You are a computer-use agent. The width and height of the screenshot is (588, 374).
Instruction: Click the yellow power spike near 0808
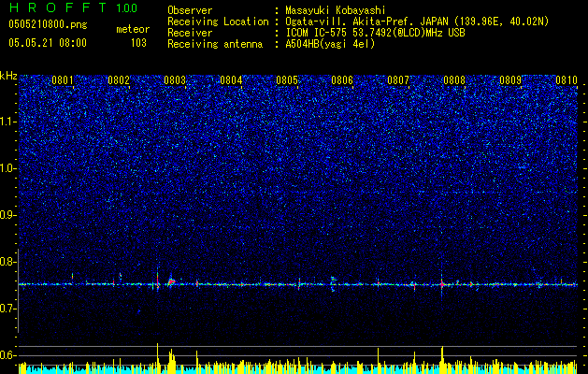coord(442,360)
